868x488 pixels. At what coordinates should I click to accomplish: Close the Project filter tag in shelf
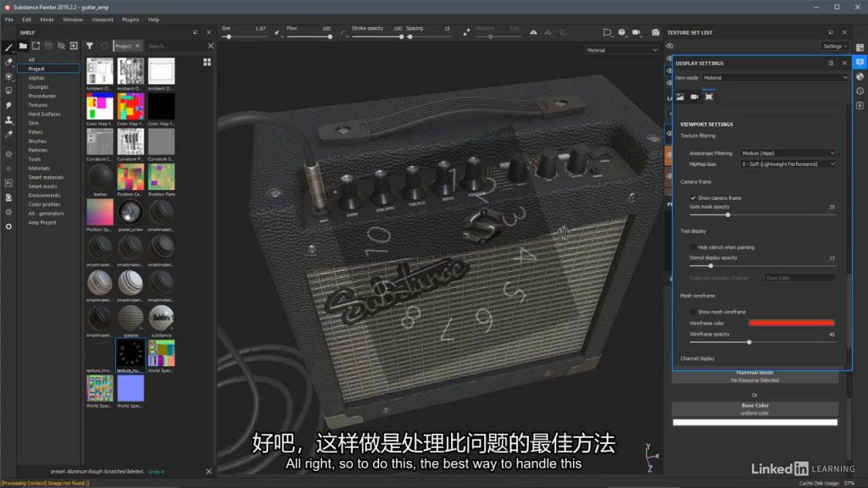pos(138,46)
